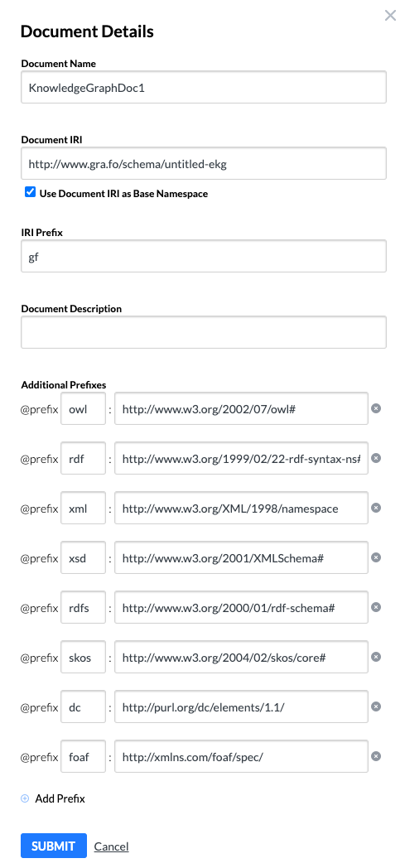Focus the Document Name field
The image size is (405, 868).
point(204,87)
